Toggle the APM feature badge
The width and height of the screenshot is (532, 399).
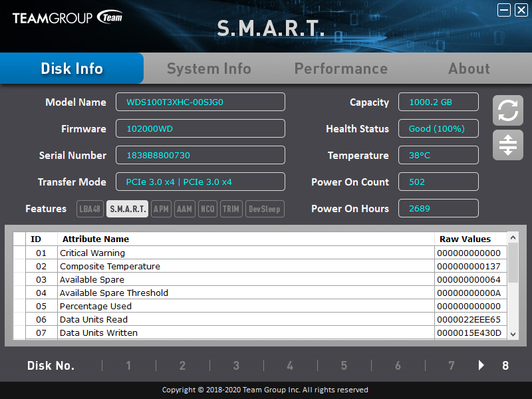click(x=161, y=209)
